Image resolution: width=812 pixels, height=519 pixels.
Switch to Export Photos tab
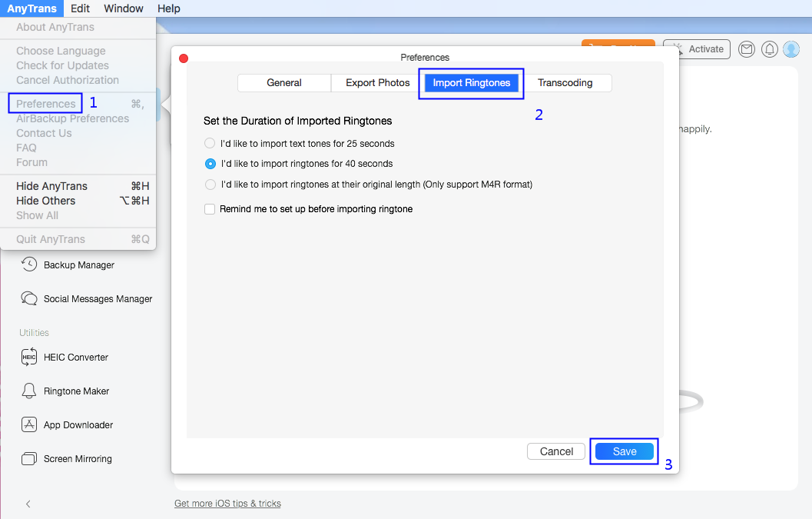pyautogui.click(x=377, y=83)
